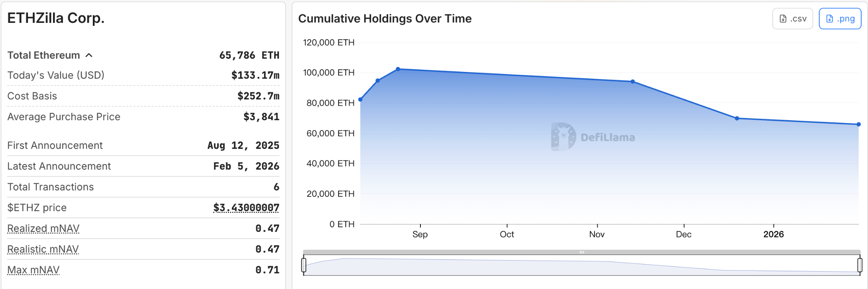This screenshot has height=289, width=868.
Task: Download the chart as .png
Action: [x=840, y=19]
